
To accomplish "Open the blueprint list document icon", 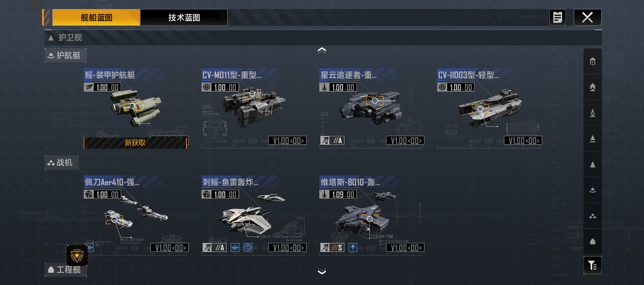I will (x=557, y=17).
